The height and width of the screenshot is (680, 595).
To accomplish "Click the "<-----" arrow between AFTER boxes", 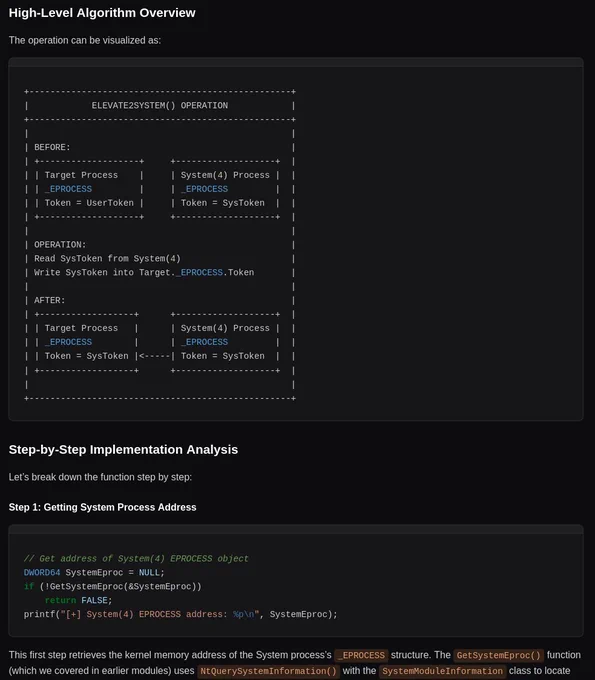I will pos(154,356).
